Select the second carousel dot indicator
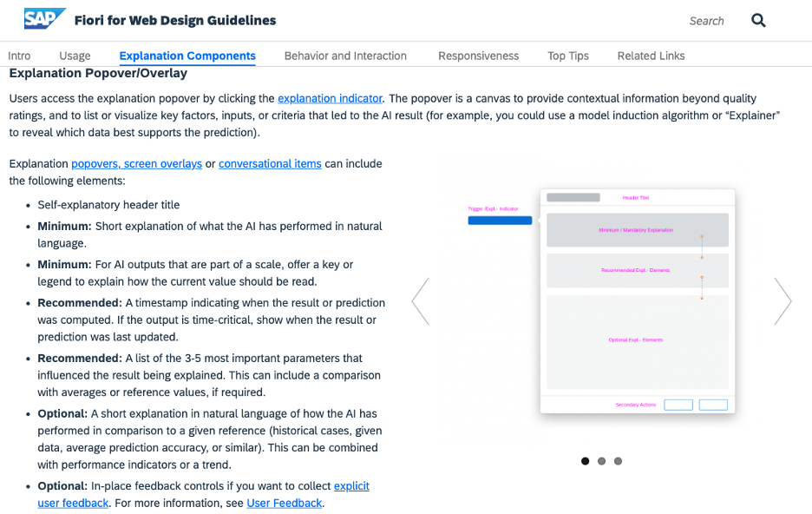The image size is (812, 514). (x=601, y=461)
